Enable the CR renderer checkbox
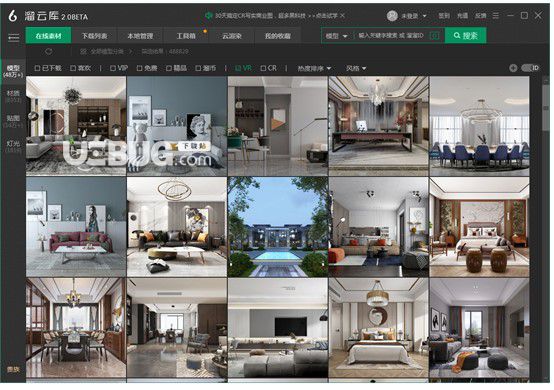This screenshot has width=554, height=390. (x=269, y=68)
